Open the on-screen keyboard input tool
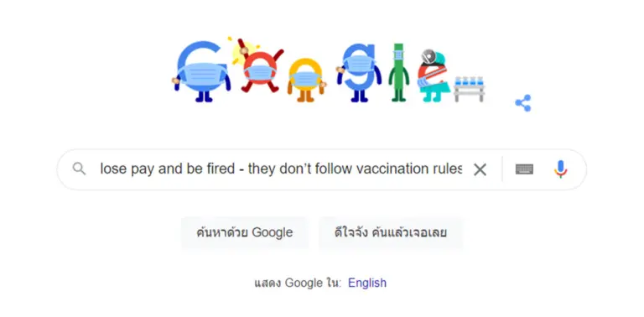Viewport: 644px width, 317px height. pyautogui.click(x=524, y=169)
